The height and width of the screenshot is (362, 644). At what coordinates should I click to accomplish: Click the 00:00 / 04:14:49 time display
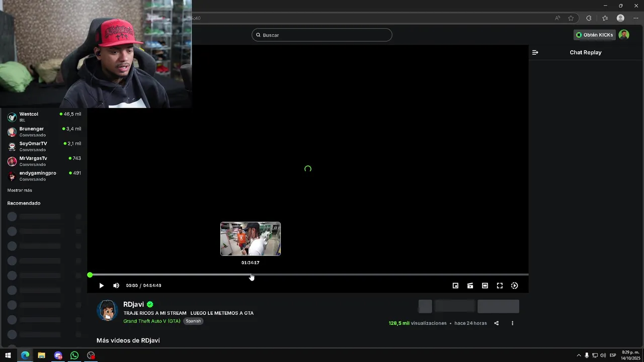[143, 286]
